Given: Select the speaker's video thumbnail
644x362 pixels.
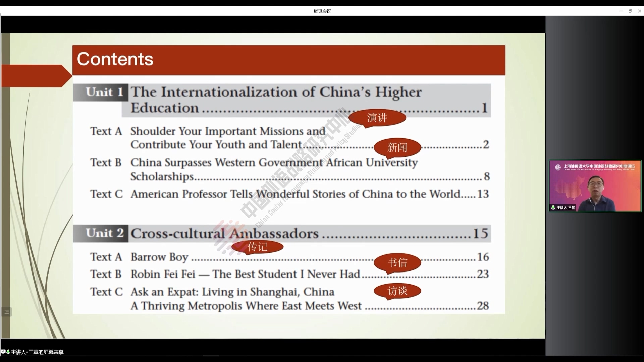Looking at the screenshot, I should pyautogui.click(x=595, y=186).
